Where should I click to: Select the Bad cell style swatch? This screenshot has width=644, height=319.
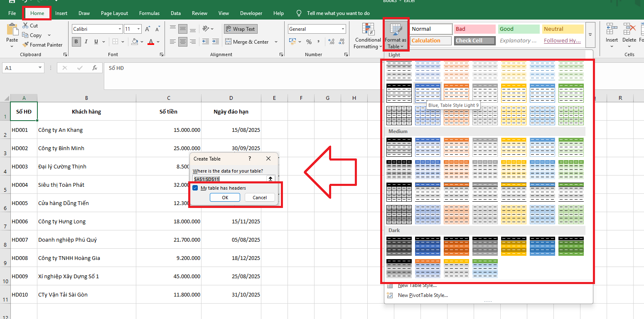click(474, 29)
